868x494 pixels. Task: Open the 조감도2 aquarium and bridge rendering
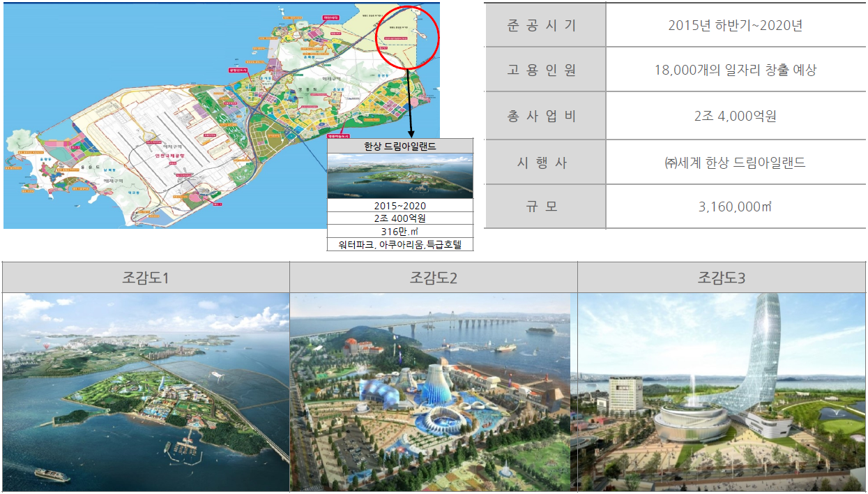click(430, 392)
